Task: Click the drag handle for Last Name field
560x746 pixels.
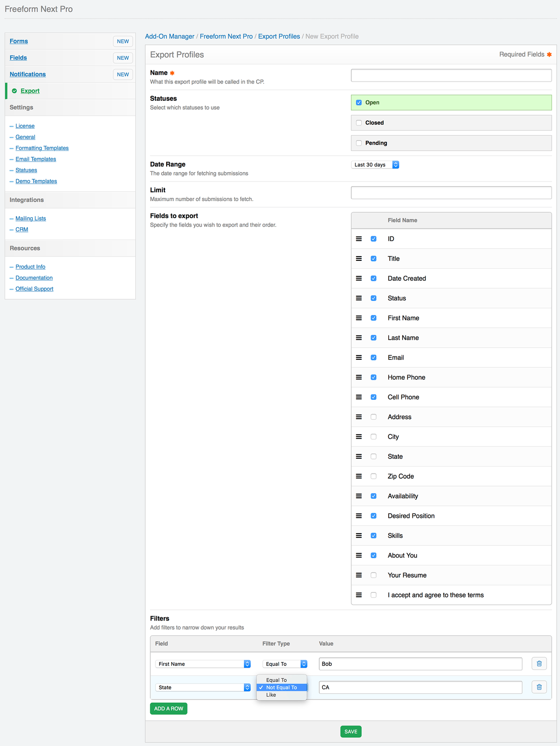Action: click(x=359, y=338)
